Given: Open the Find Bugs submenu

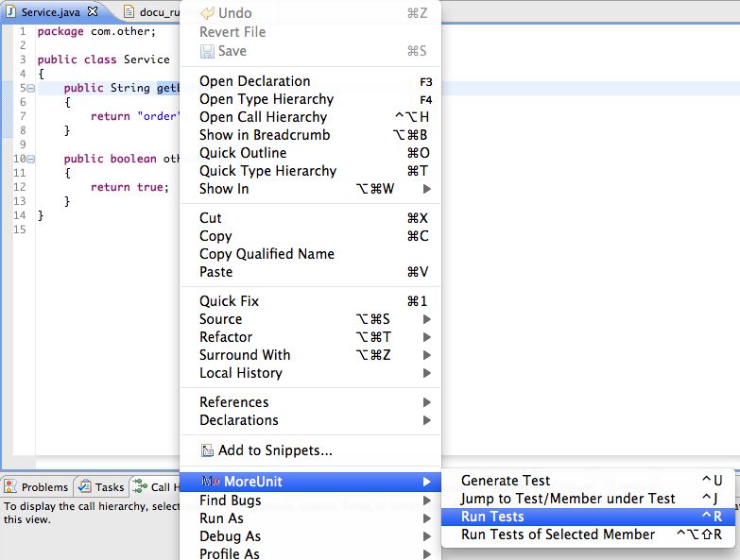Looking at the screenshot, I should (x=311, y=501).
